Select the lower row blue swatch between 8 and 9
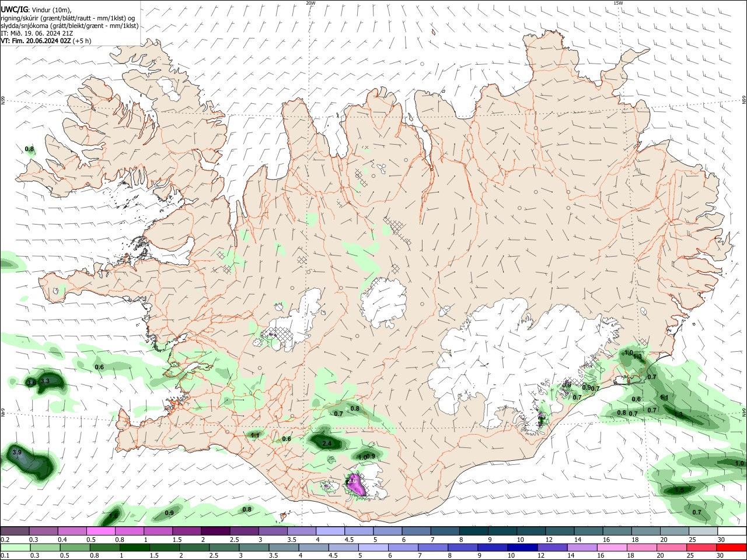Viewport: 747px width, 560px height. click(x=463, y=547)
